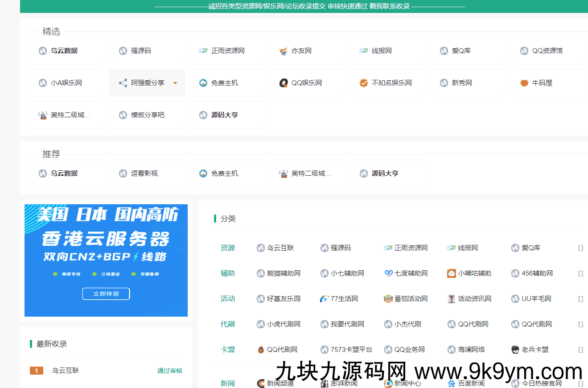Select the heart icon beside 七度辅助网
The height and width of the screenshot is (388, 588).
(x=388, y=273)
